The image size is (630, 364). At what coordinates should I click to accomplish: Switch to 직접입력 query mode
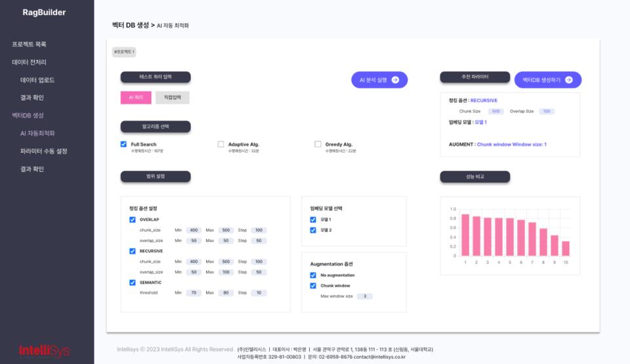173,98
